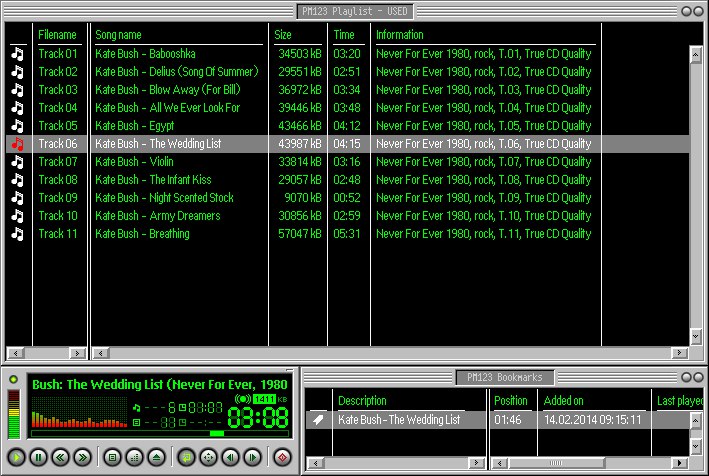Select 'Kate Bush - Egypt' row
The image size is (709, 476).
click(x=134, y=126)
